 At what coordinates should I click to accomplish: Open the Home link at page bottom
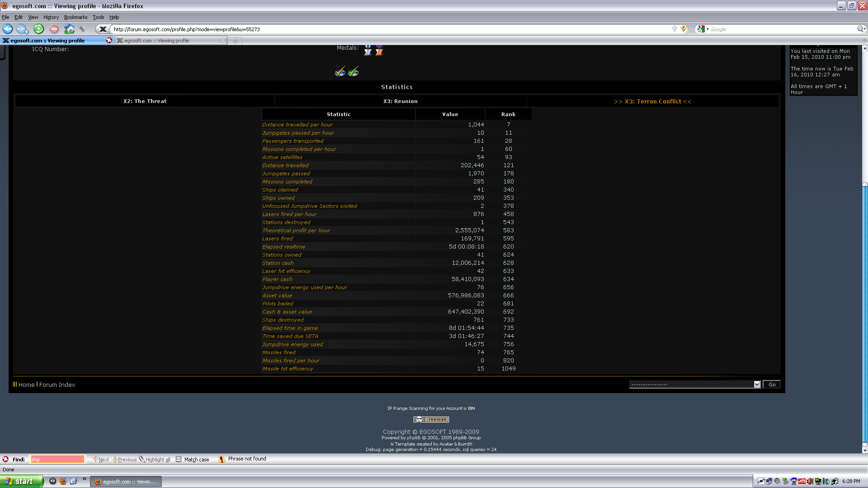[x=26, y=385]
